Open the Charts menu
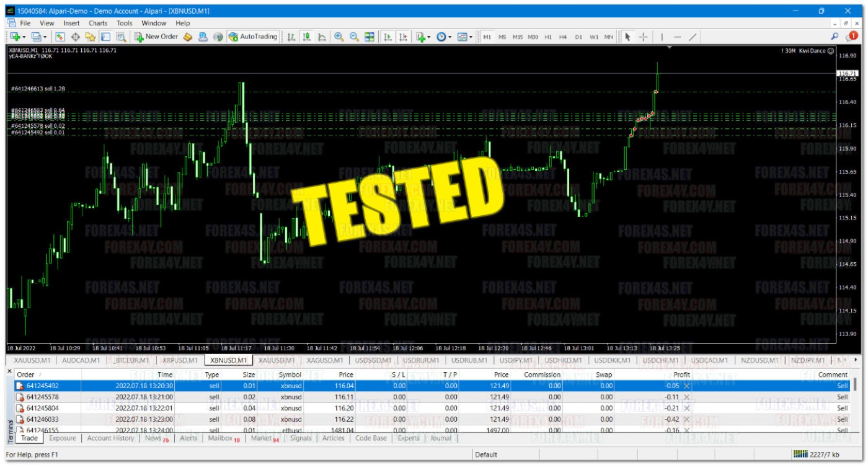 point(98,23)
